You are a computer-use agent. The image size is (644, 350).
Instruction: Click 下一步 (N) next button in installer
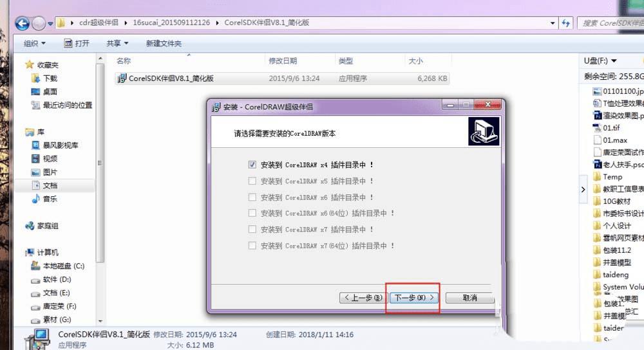(x=414, y=297)
